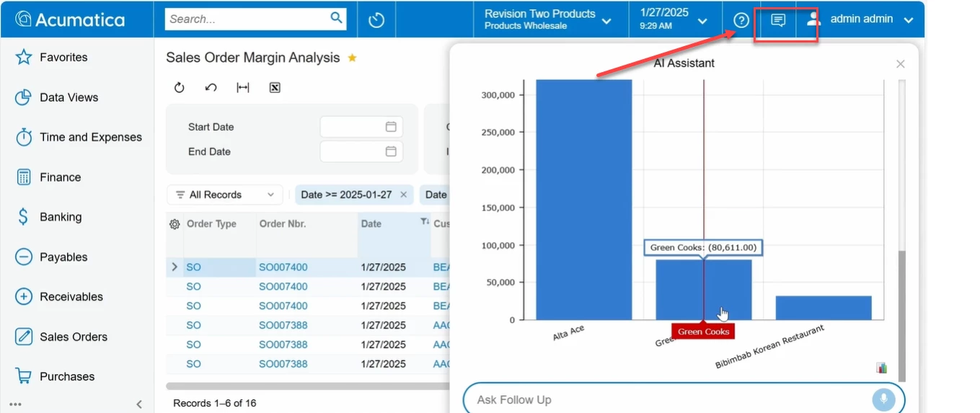The width and height of the screenshot is (980, 413).
Task: Open the Payables workspace
Action: click(x=63, y=257)
